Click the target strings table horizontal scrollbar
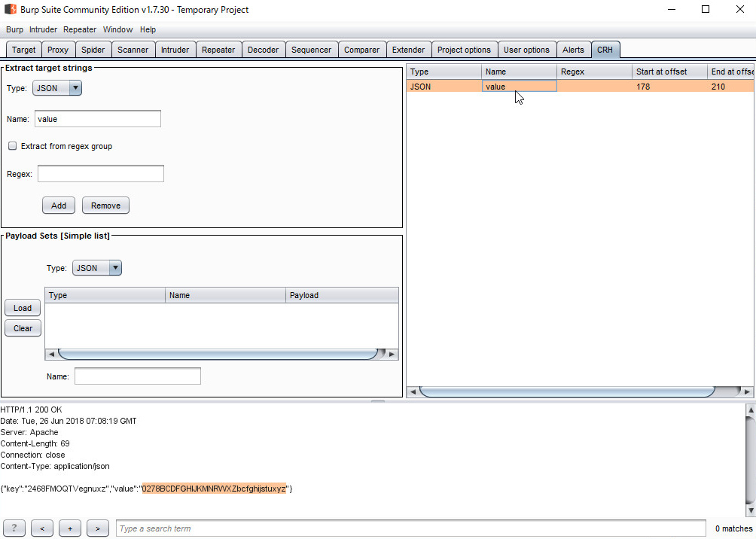Screen dimensions: 756x539 click(568, 392)
